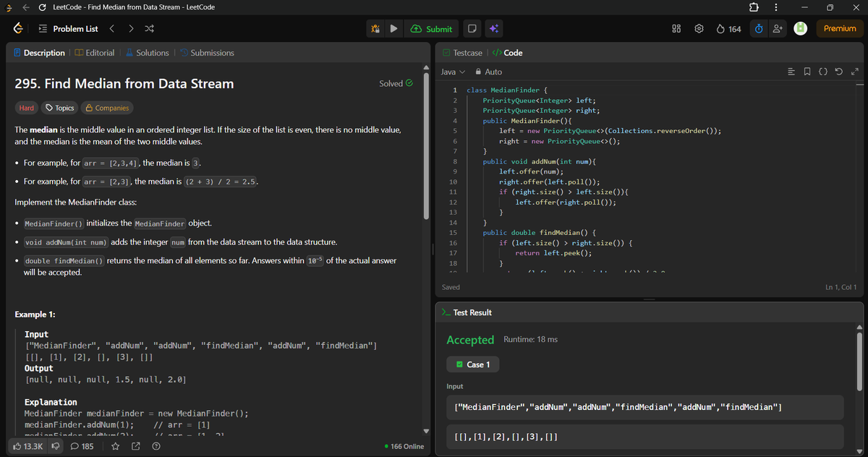Submit the solution
The image size is (868, 457).
[432, 29]
